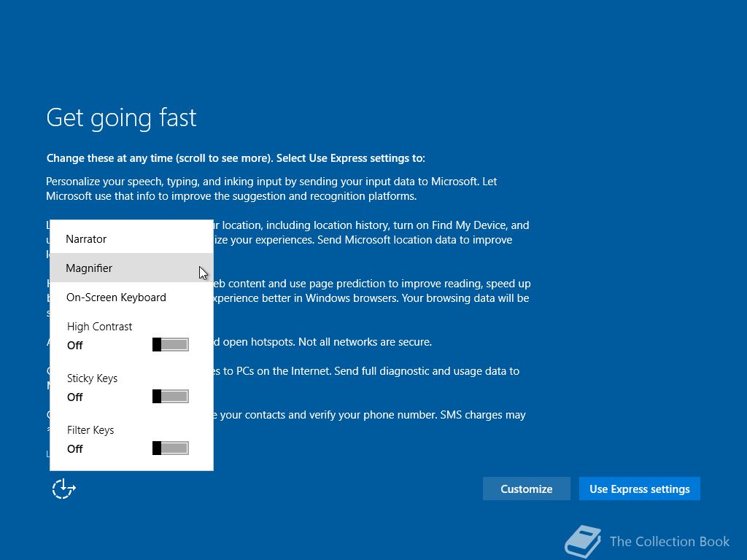Launch Narrator from the accessibility menu
The width and height of the screenshot is (747, 560).
pos(131,239)
